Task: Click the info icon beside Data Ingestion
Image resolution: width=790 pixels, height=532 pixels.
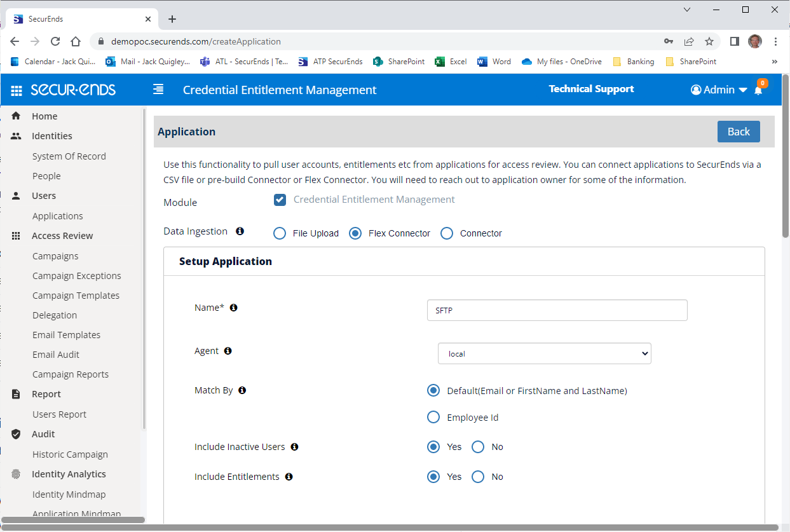Action: [240, 231]
